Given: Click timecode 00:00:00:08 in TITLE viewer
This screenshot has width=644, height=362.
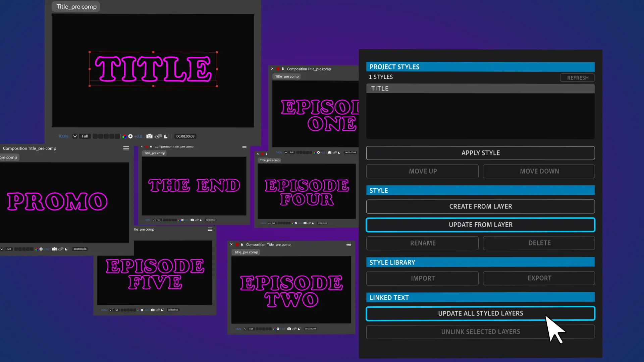Looking at the screenshot, I should pos(185,136).
